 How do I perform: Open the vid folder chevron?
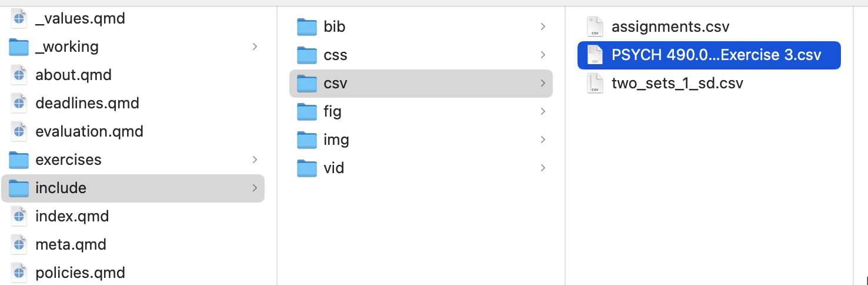[x=543, y=168]
